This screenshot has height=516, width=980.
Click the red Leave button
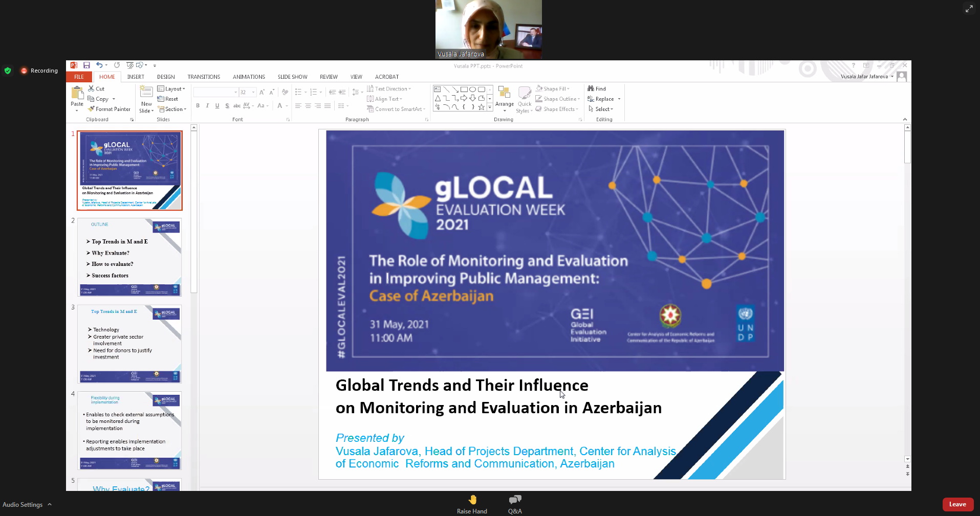(x=957, y=504)
